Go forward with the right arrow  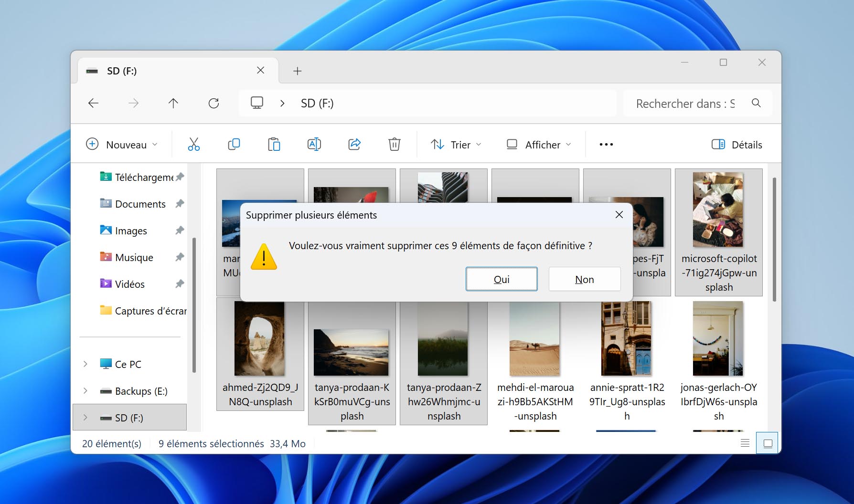pos(133,103)
